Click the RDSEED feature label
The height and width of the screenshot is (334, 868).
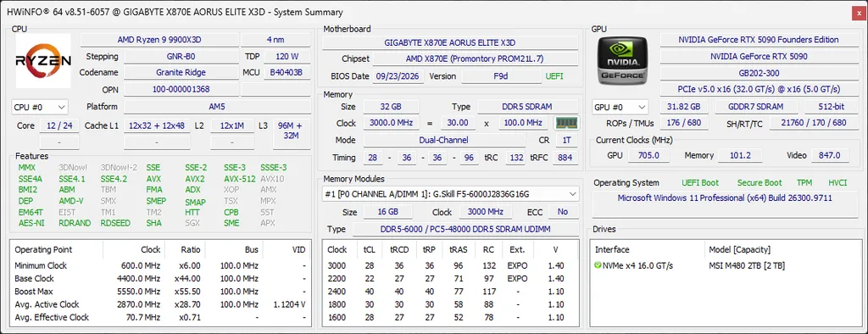(x=115, y=223)
